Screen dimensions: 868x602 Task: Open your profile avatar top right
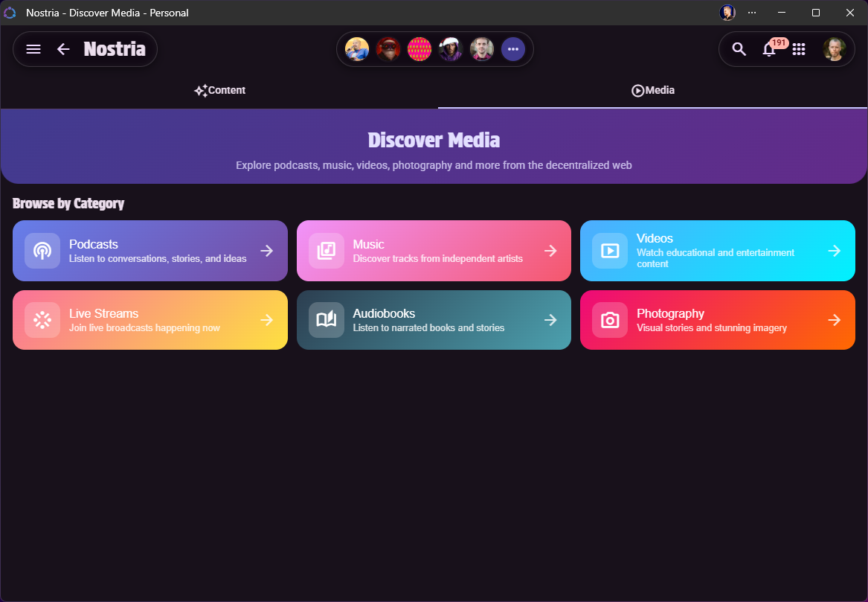click(835, 48)
